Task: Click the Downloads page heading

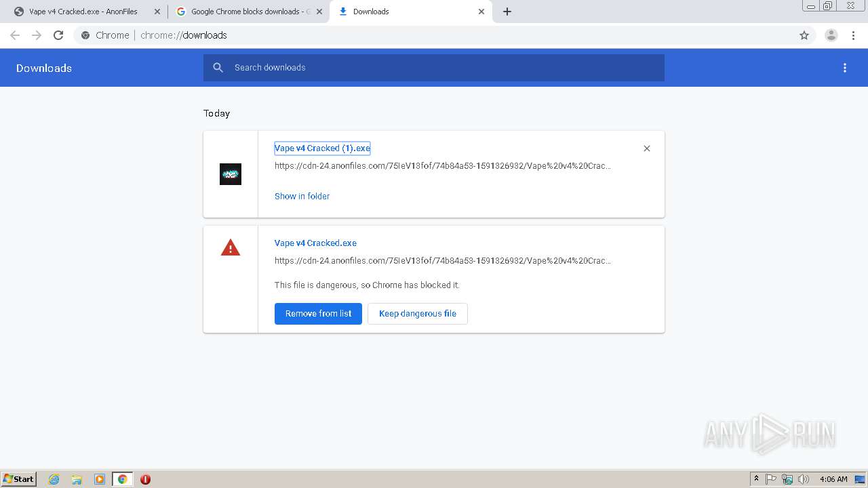Action: [x=44, y=68]
